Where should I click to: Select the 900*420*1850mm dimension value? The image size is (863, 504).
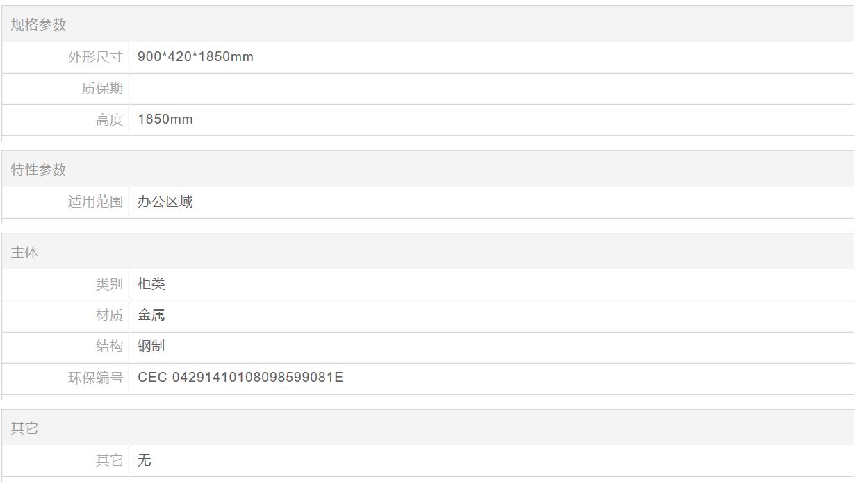195,57
